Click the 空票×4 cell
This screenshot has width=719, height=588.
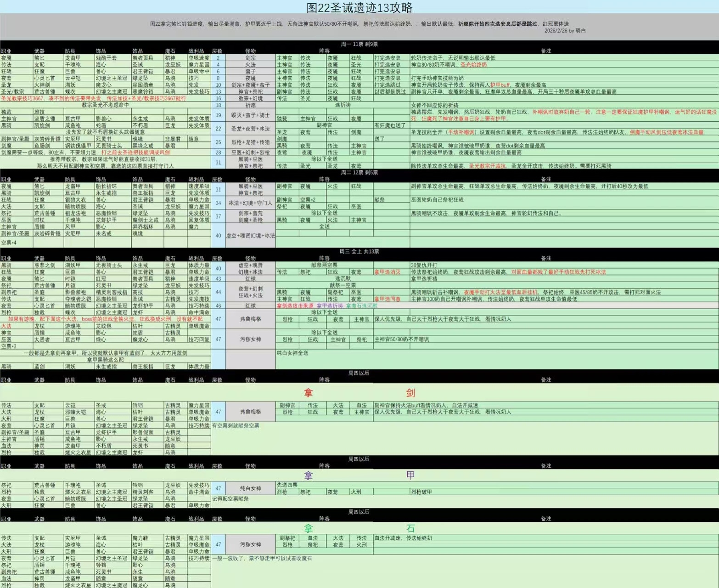(x=9, y=243)
